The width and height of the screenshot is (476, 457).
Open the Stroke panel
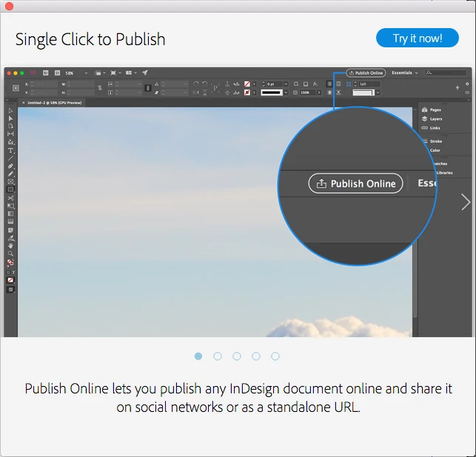coord(432,141)
